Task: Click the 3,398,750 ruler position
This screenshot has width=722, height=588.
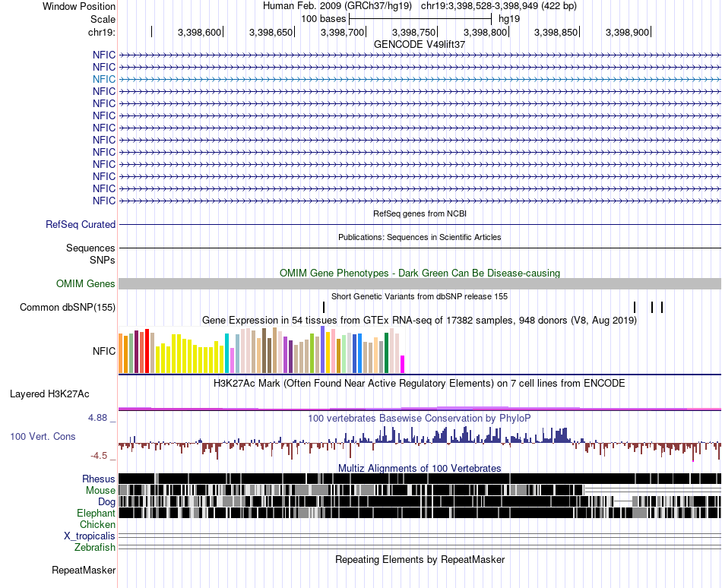Action: click(413, 32)
